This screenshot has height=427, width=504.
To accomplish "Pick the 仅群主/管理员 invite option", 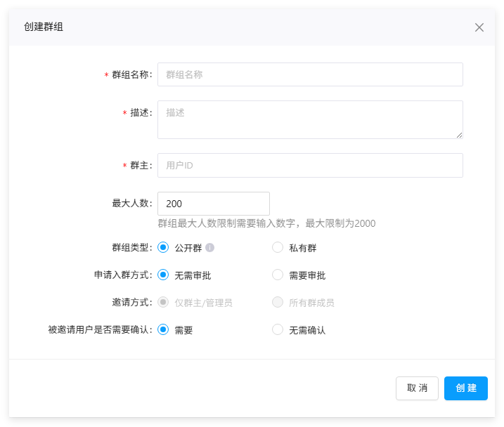I will click(x=164, y=303).
